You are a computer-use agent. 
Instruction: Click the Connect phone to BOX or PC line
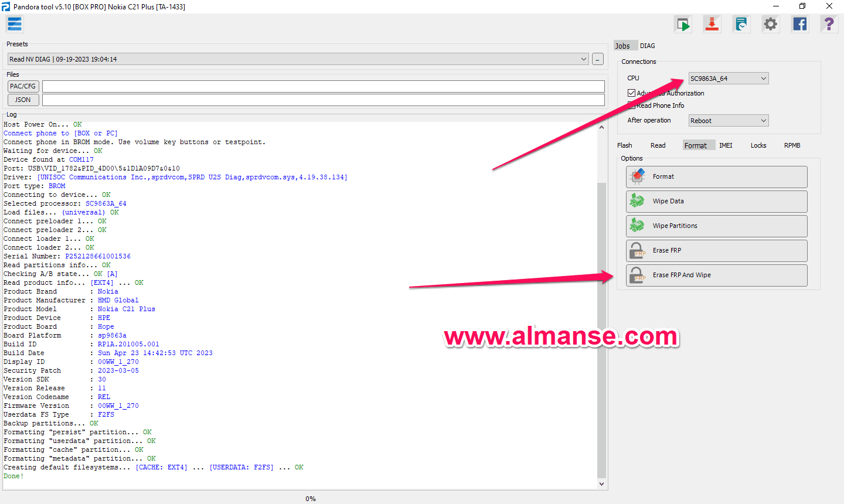click(60, 133)
